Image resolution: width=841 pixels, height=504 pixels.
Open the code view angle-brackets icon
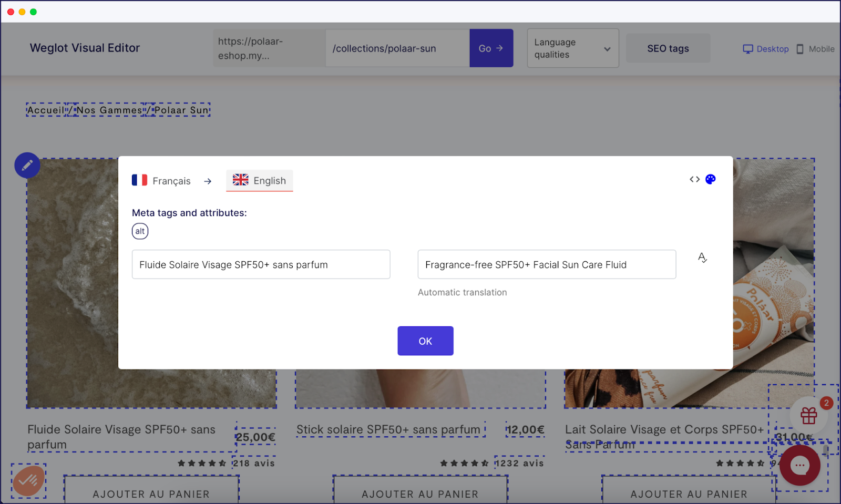point(694,179)
